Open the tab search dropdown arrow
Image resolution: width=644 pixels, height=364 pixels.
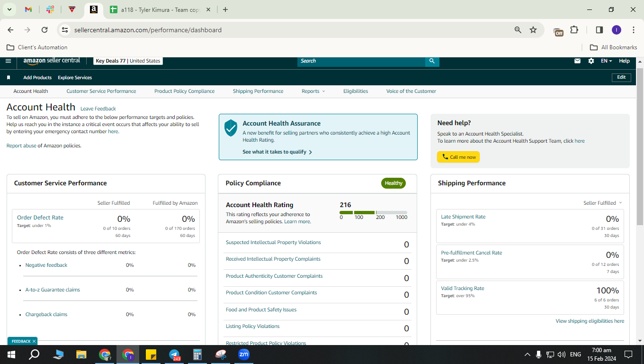9,9
